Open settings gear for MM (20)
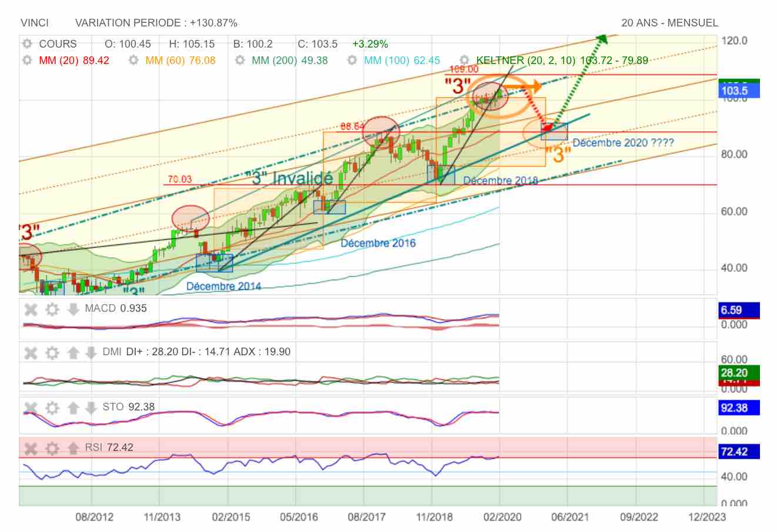The width and height of the screenshot is (777, 532). click(27, 60)
